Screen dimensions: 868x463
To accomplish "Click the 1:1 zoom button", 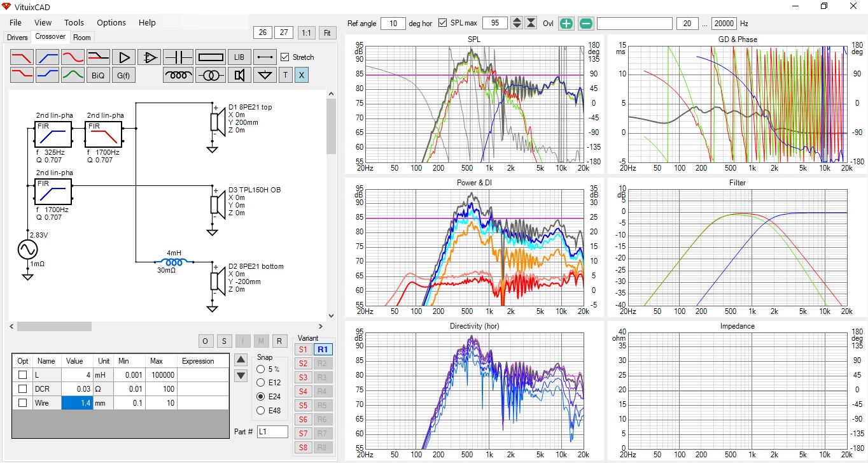I will pos(306,32).
